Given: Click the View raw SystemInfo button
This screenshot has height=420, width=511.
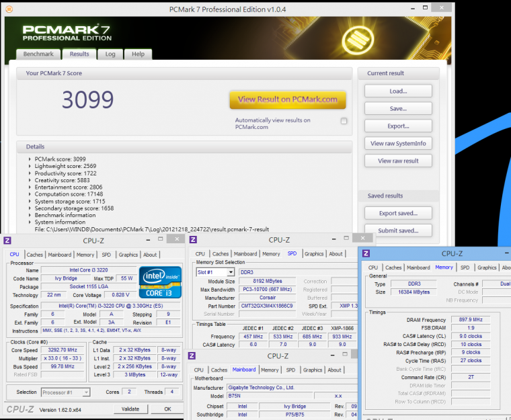Looking at the screenshot, I should (398, 143).
